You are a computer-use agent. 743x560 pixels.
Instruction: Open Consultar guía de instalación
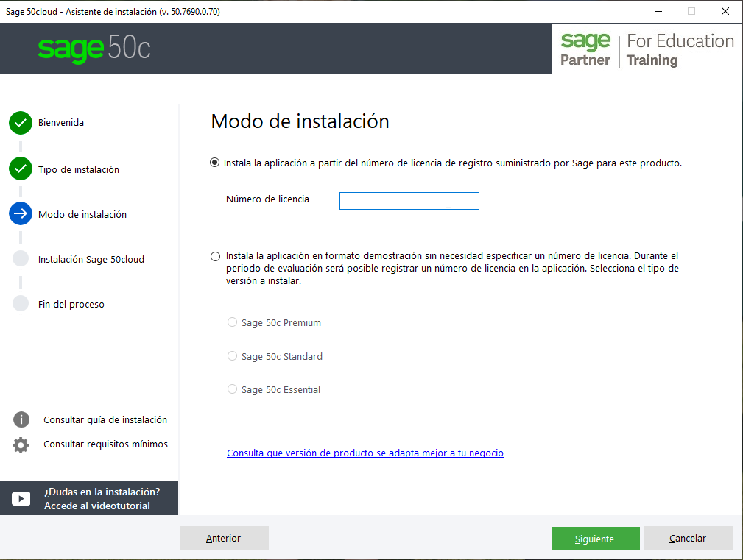pyautogui.click(x=105, y=420)
